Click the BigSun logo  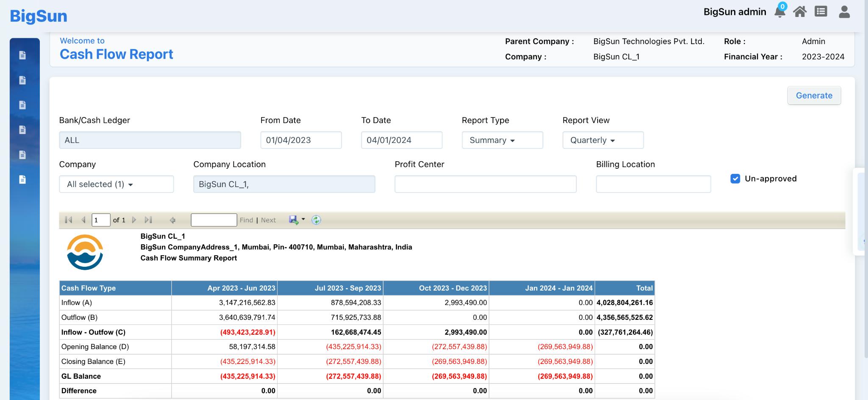pyautogui.click(x=39, y=16)
